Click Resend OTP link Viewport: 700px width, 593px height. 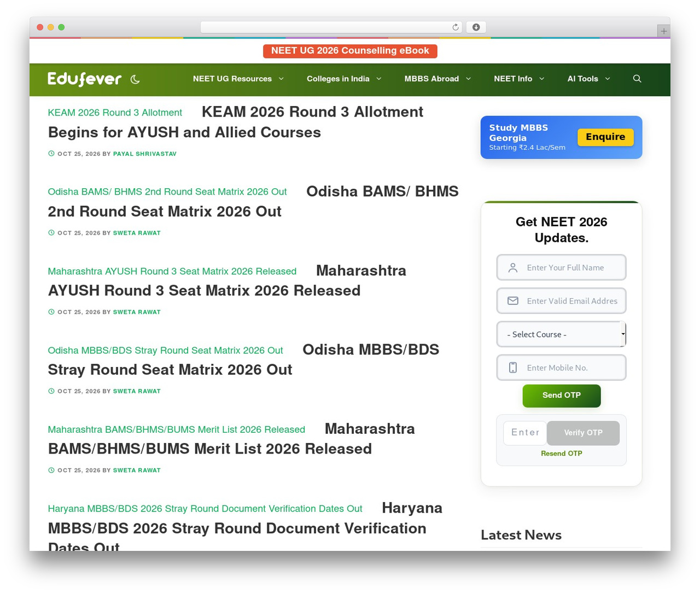pyautogui.click(x=562, y=454)
